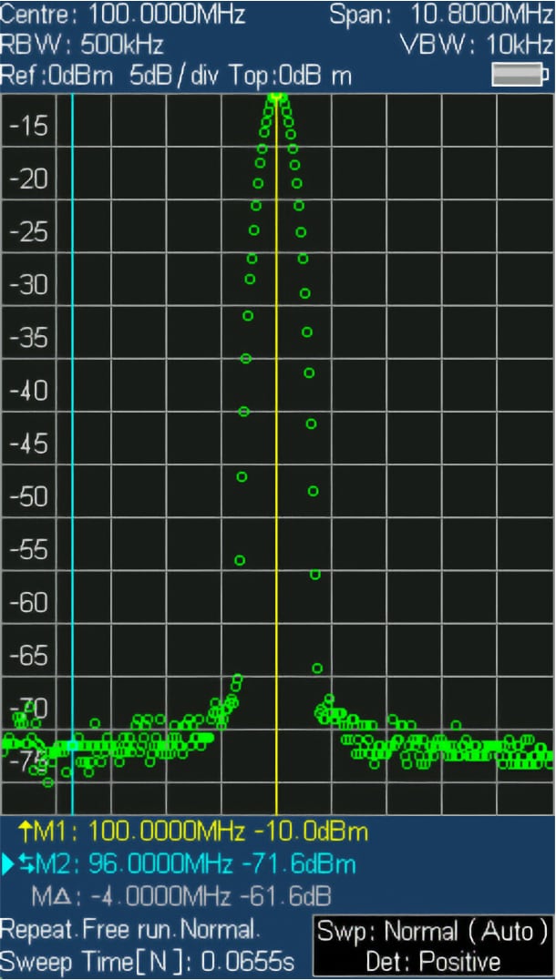Click the cyan M2 point on trace

(73, 745)
